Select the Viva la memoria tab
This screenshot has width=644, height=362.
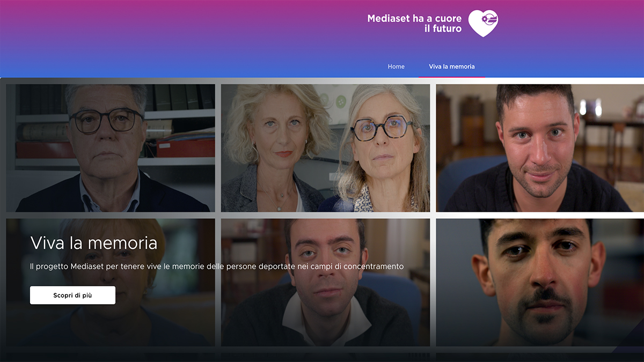452,67
